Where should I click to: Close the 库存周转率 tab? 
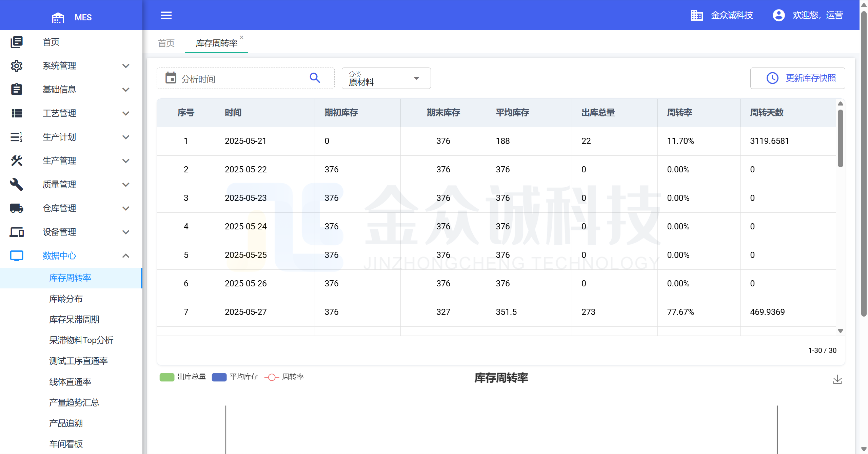tap(241, 37)
